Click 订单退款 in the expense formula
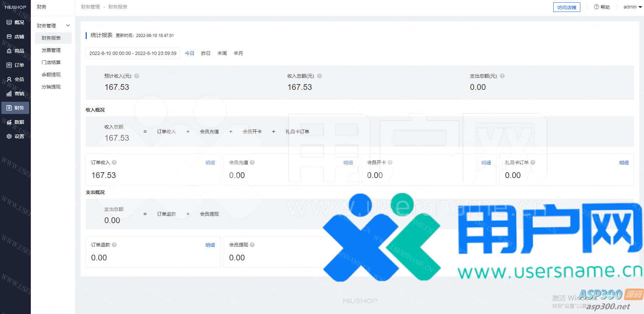Viewport: 644px width, 314px height. click(166, 214)
